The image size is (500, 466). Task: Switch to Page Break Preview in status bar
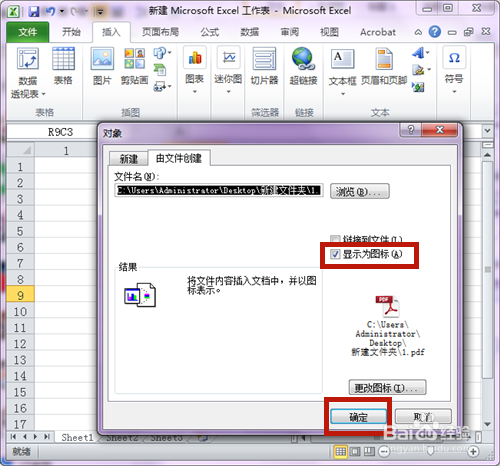coord(369,452)
